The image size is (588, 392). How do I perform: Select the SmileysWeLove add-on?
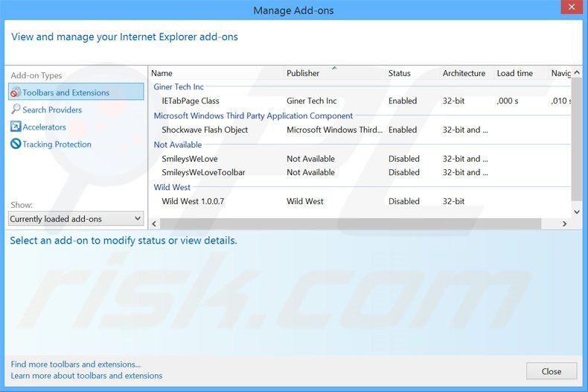click(x=190, y=159)
